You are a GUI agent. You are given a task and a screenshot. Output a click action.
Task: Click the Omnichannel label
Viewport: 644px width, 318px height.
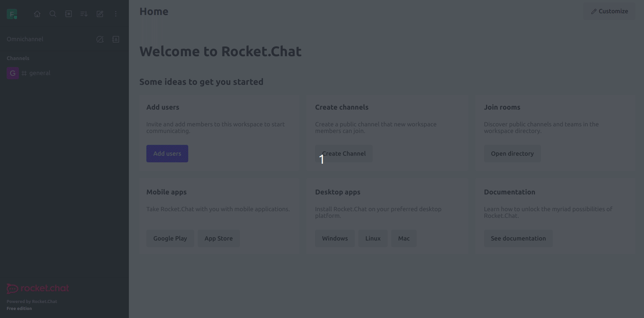(25, 39)
